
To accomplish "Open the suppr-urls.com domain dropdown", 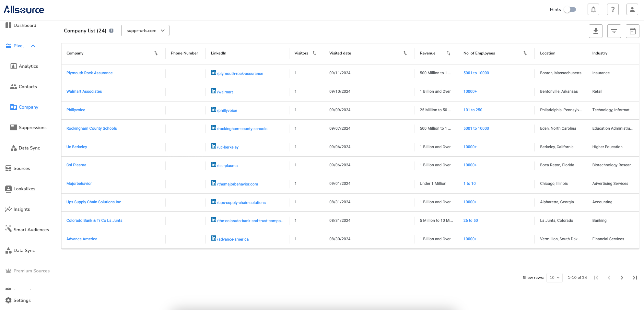I will 145,30.
